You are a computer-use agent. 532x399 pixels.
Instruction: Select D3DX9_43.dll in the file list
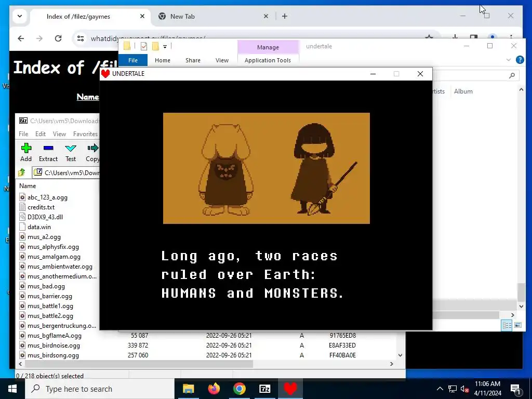(45, 217)
